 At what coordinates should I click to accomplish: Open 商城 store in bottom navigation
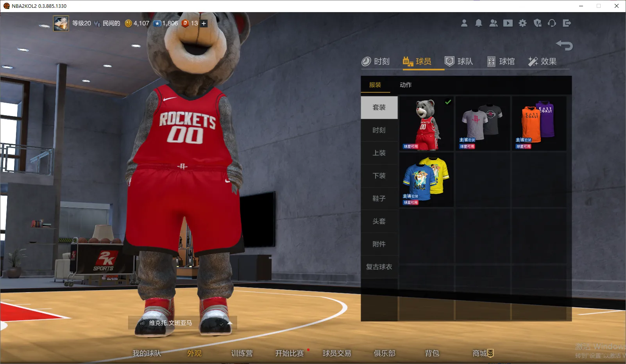483,353
